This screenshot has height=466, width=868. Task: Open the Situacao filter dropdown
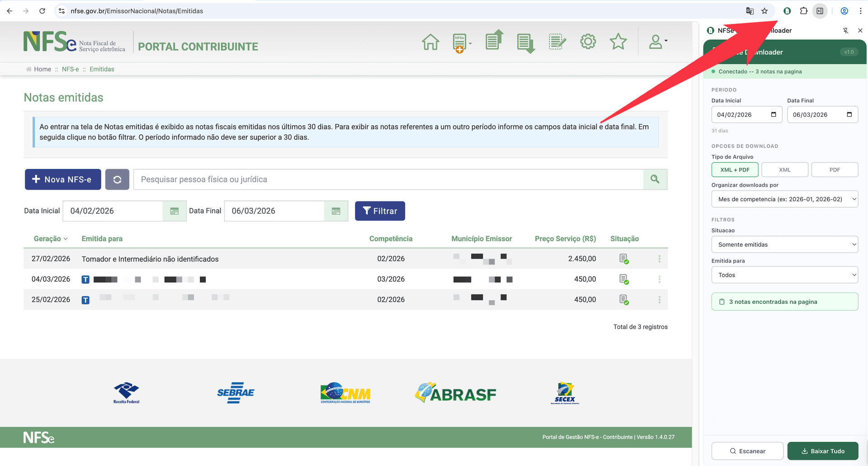click(x=784, y=244)
